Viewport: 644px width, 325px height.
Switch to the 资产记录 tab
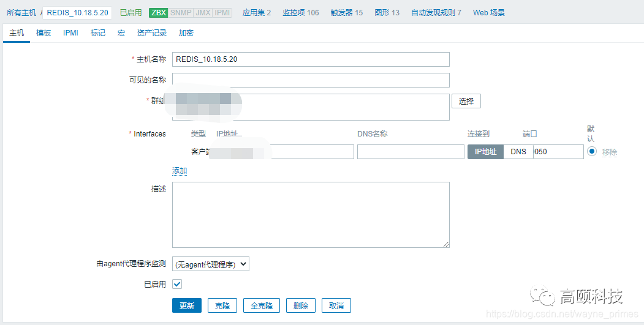[x=152, y=33]
